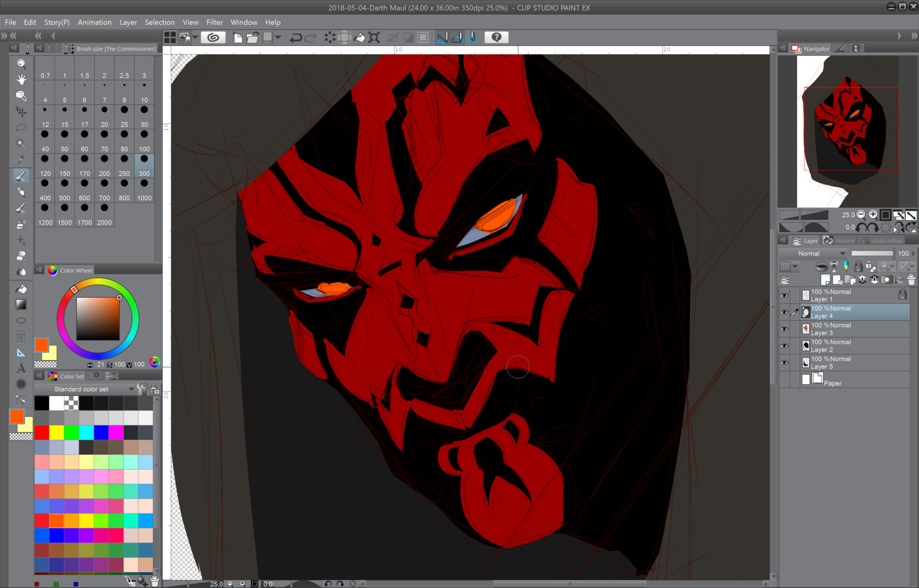Open the Normal blending mode dropdown
The image size is (919, 588).
coord(813,253)
